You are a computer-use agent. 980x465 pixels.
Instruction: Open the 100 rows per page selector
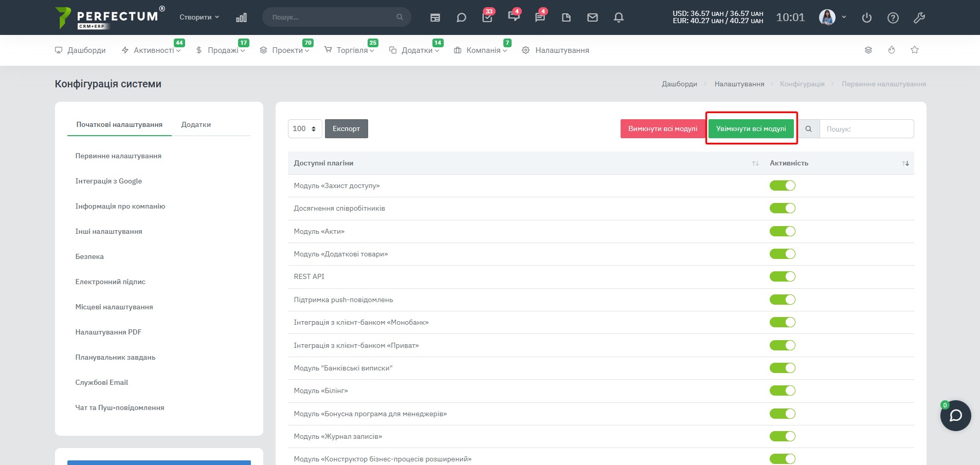(x=305, y=128)
